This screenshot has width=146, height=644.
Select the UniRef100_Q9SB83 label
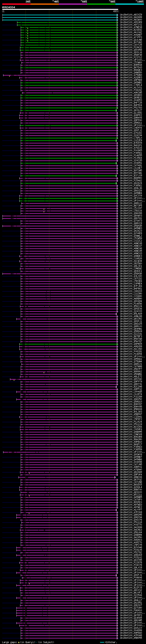pyautogui.click(x=131, y=95)
